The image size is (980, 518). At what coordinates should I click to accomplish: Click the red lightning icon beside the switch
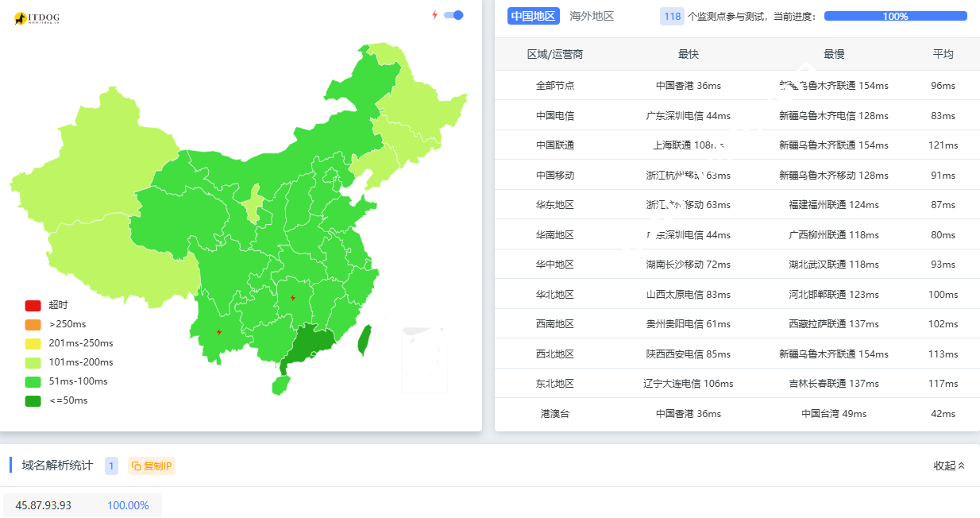(434, 15)
